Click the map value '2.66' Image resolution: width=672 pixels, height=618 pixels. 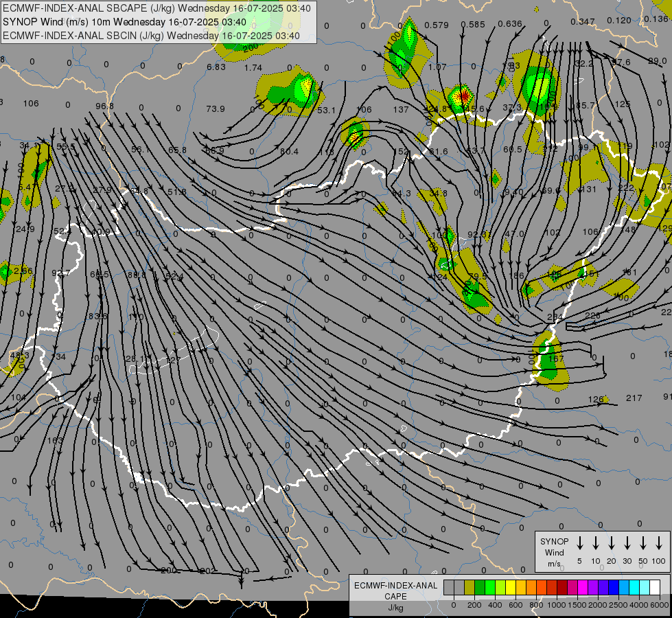(23, 271)
